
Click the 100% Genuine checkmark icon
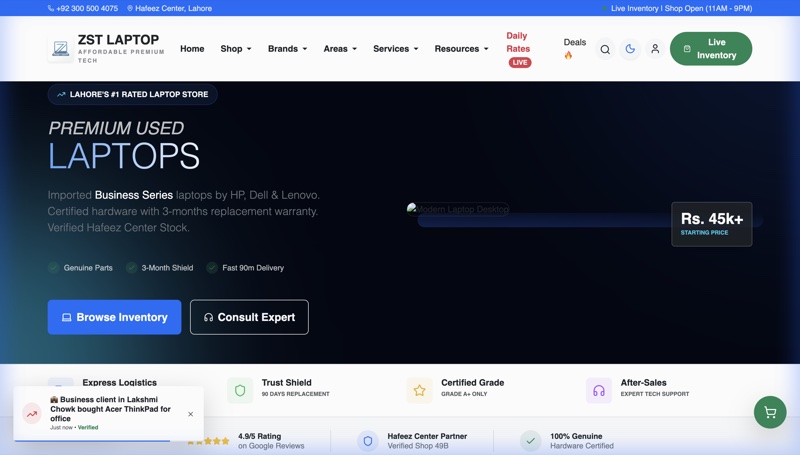pos(530,440)
